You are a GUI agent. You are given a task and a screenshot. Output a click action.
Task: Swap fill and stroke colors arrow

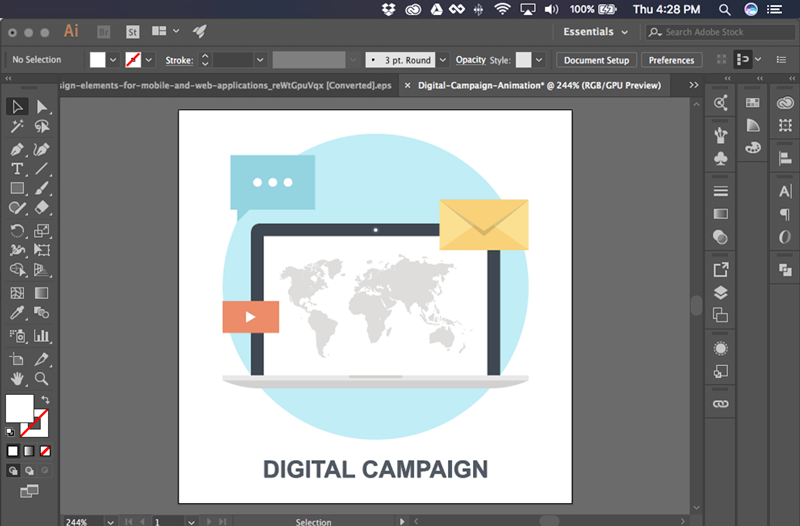pos(45,400)
